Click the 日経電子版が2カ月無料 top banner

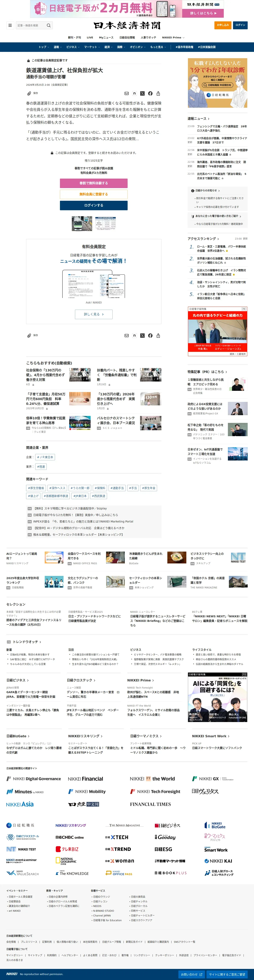127,9
